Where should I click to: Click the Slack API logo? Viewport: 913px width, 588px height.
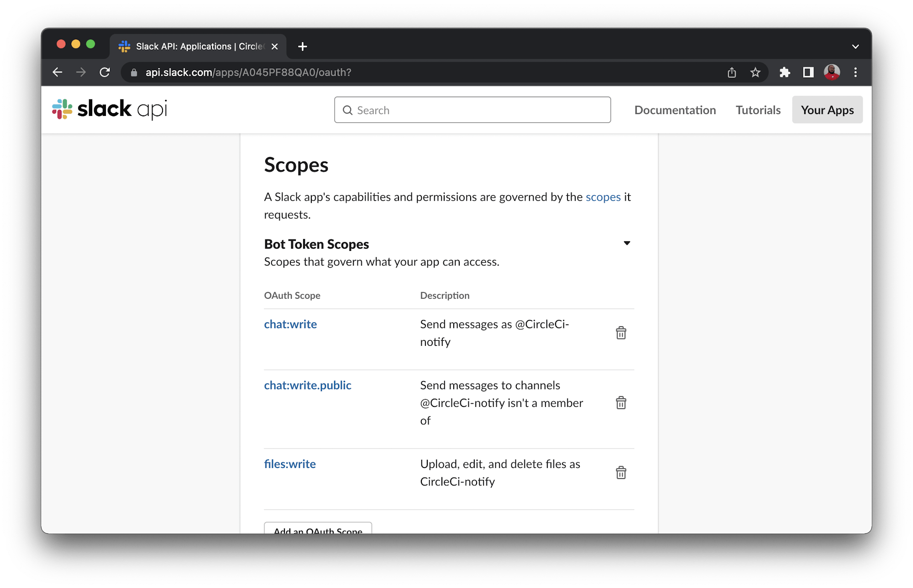109,109
